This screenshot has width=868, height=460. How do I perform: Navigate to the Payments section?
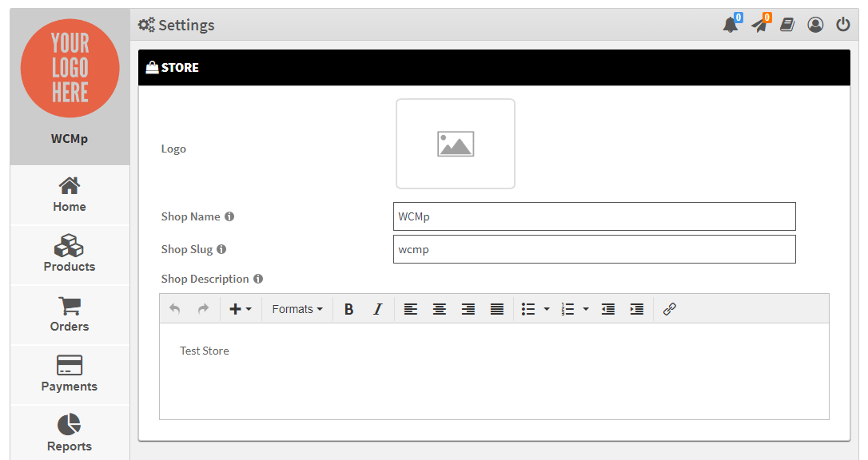[x=70, y=375]
